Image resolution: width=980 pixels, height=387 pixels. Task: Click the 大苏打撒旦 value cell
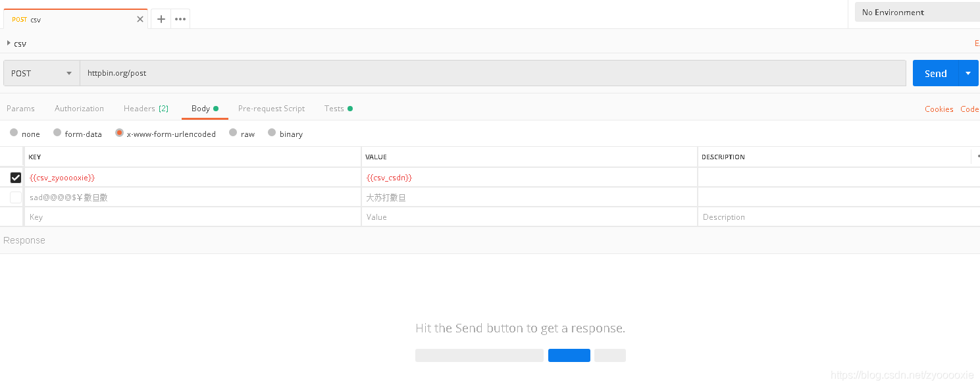point(529,197)
